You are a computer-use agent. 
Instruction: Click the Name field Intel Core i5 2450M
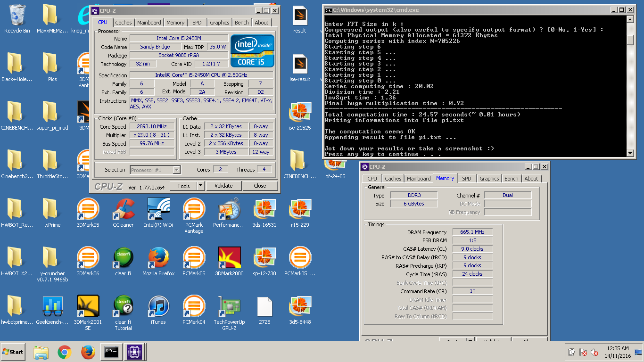(x=178, y=38)
